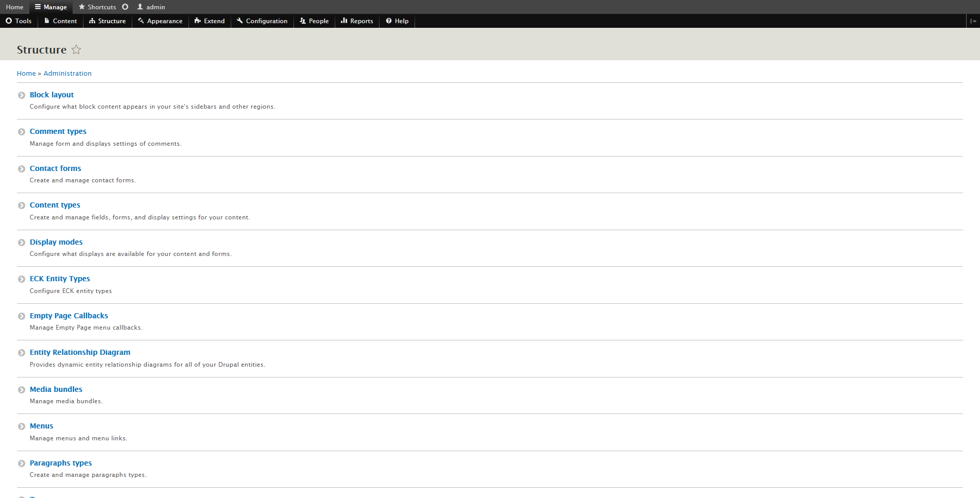Open the Configuration menu item

262,21
